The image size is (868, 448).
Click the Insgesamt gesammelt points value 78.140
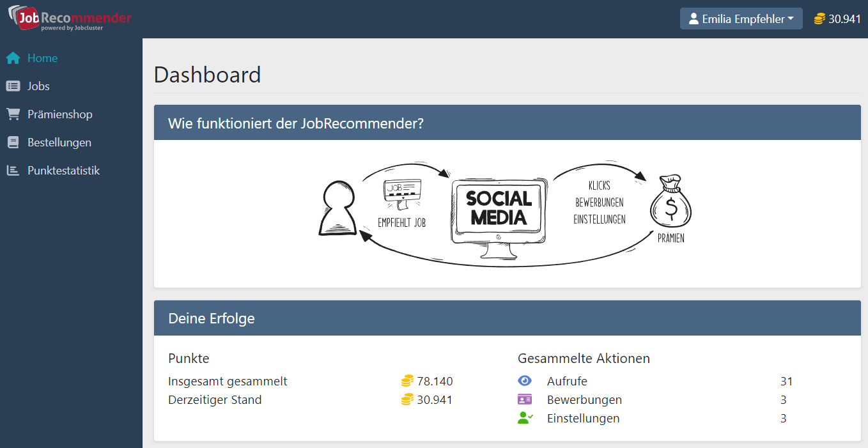click(x=438, y=381)
